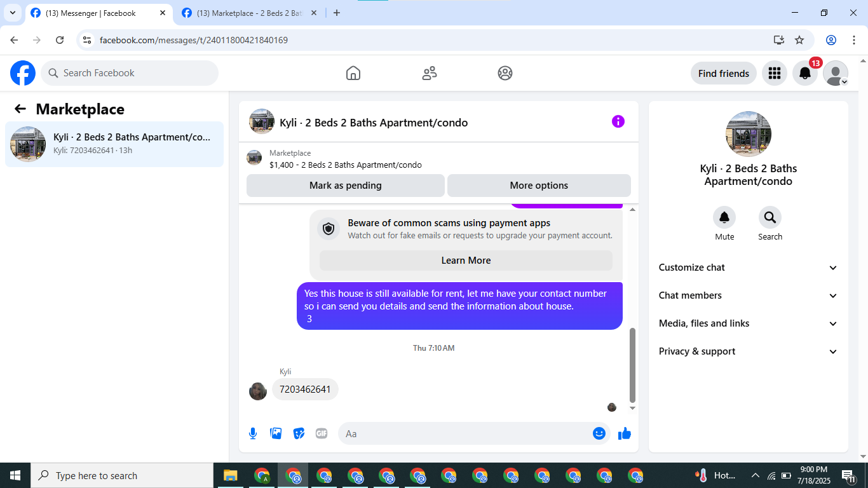This screenshot has width=868, height=488.
Task: Bookmark this page with the star icon
Action: [799, 40]
